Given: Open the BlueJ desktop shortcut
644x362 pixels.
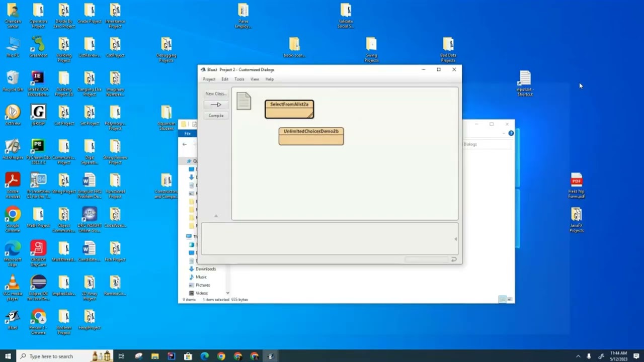Looking at the screenshot, I should pos(13,319).
